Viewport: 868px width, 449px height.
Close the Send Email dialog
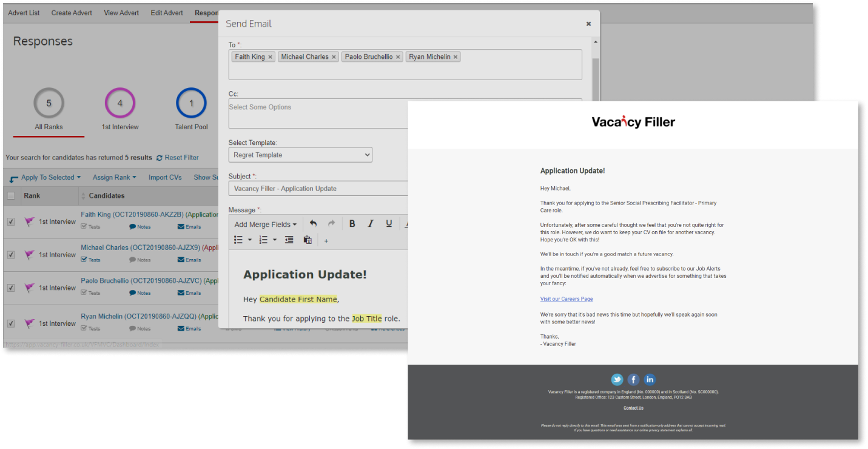(588, 24)
